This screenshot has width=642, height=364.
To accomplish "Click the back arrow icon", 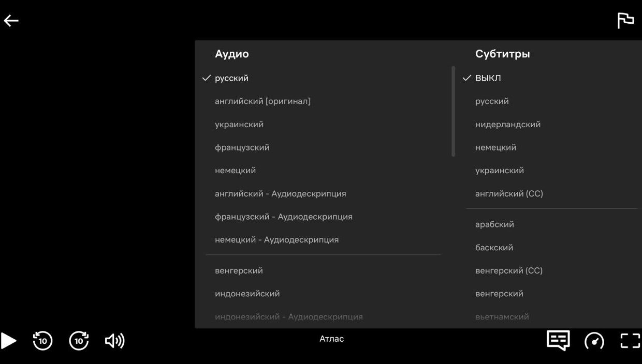I will (x=11, y=21).
